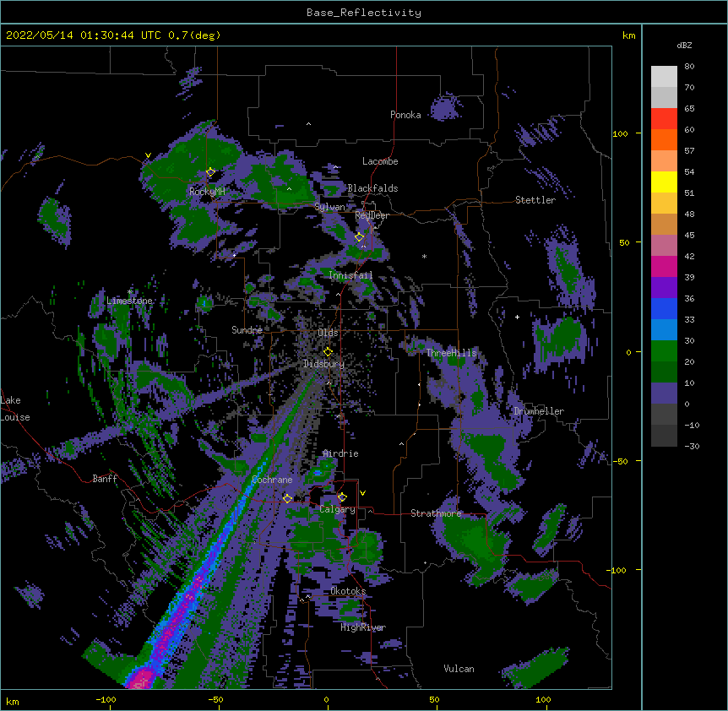Click the dark blue legend swatch above 33
Image resolution: width=728 pixels, height=711 pixels.
(664, 308)
